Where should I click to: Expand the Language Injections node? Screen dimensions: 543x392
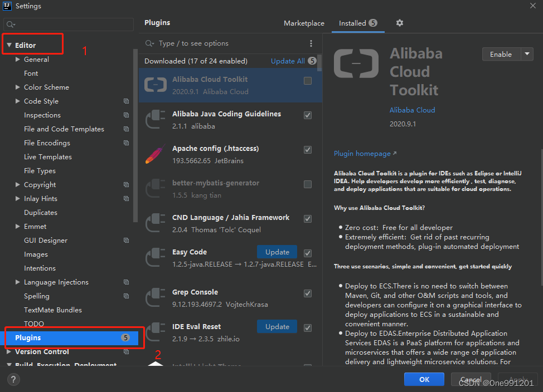(x=18, y=282)
